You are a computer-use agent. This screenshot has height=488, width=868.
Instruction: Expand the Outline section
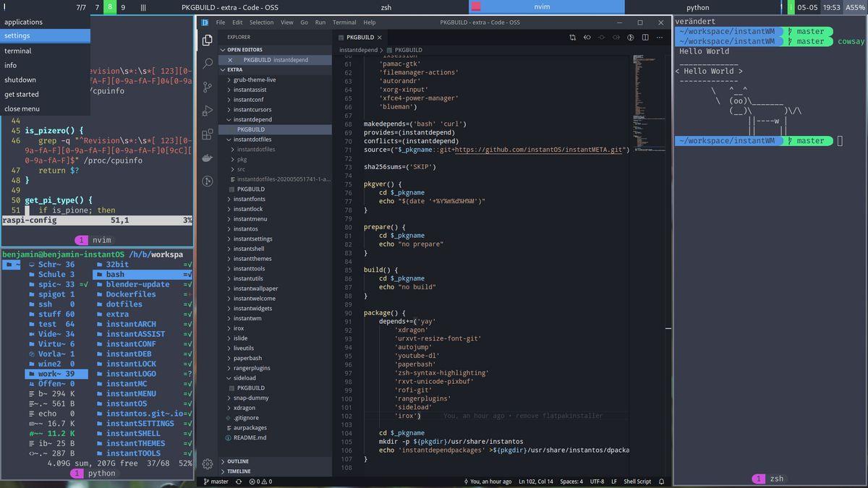(237, 461)
